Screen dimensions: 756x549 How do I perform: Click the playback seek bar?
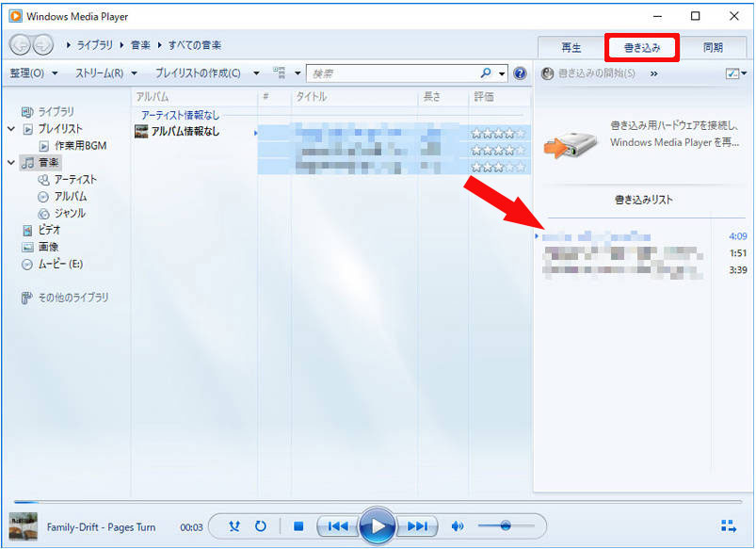click(x=378, y=502)
